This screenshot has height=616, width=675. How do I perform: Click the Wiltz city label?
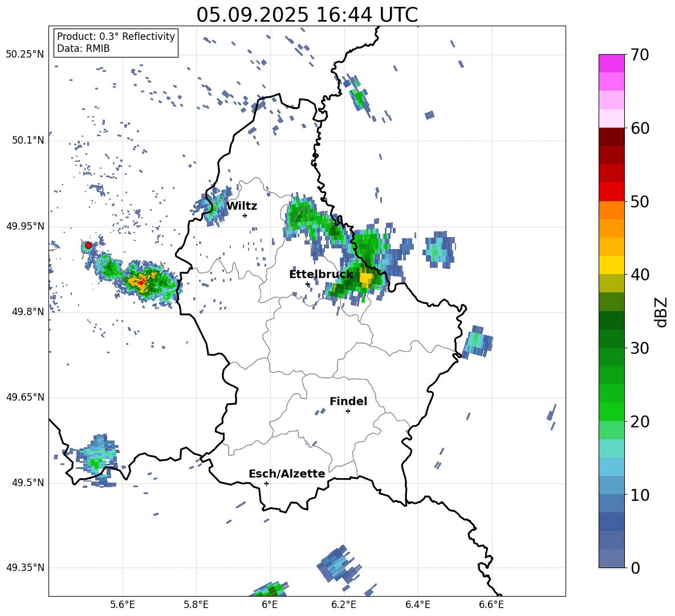(242, 206)
